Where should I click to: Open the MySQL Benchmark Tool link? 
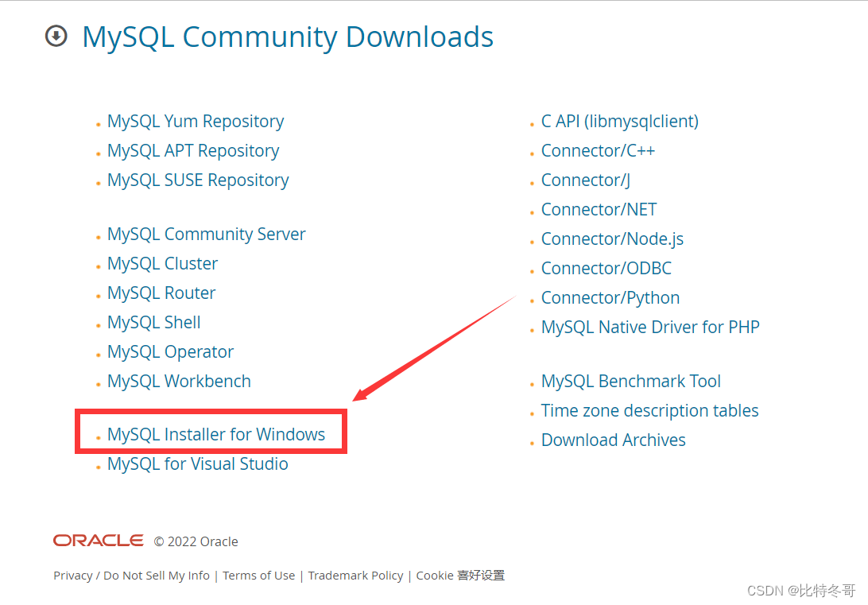631,382
